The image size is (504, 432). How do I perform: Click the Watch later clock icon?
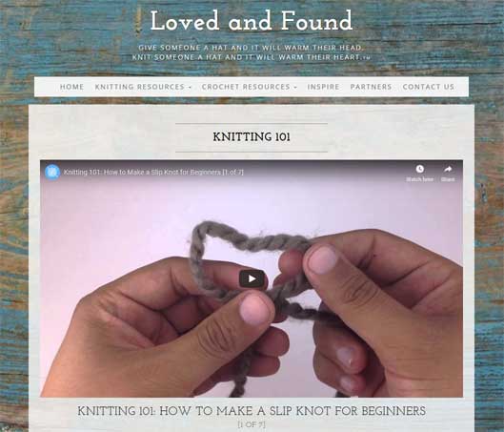point(419,169)
